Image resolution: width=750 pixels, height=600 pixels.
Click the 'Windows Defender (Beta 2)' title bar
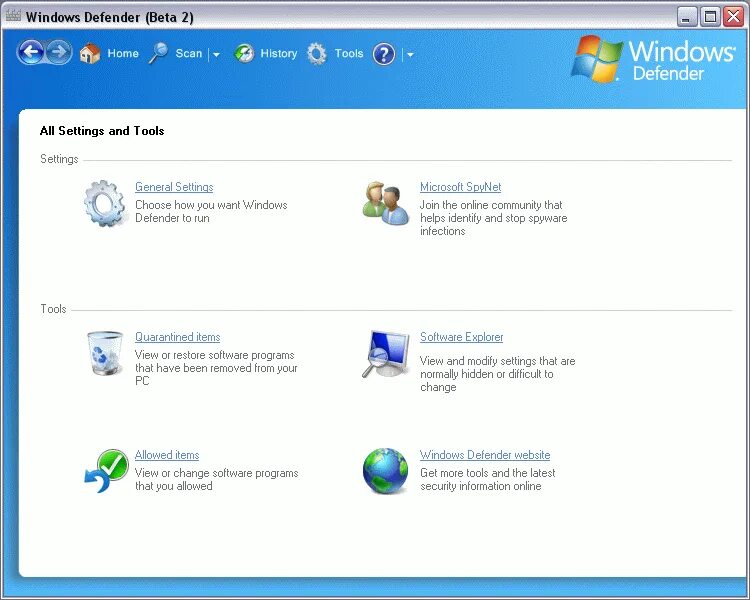(x=110, y=17)
